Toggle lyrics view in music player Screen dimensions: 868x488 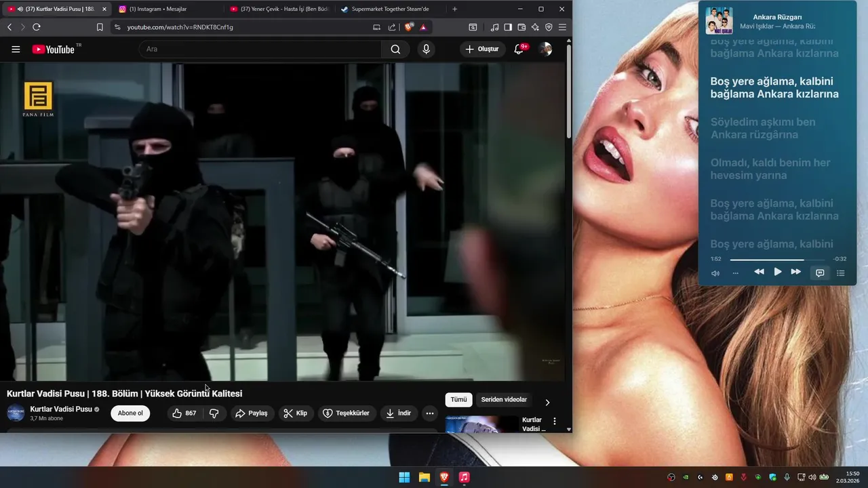(820, 273)
